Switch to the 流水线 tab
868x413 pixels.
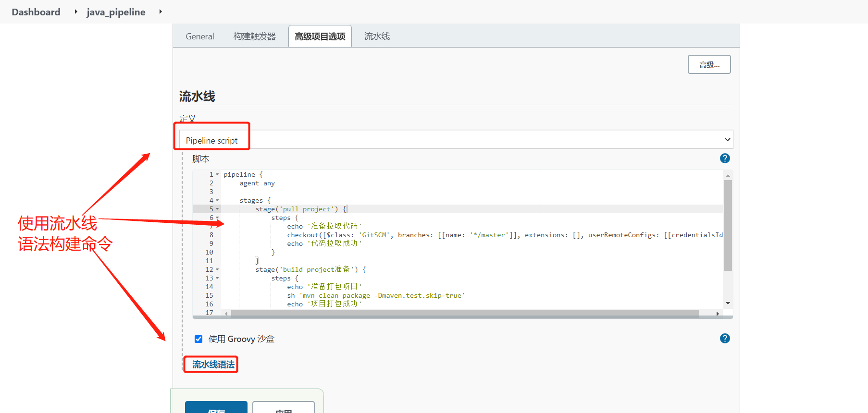click(x=377, y=36)
